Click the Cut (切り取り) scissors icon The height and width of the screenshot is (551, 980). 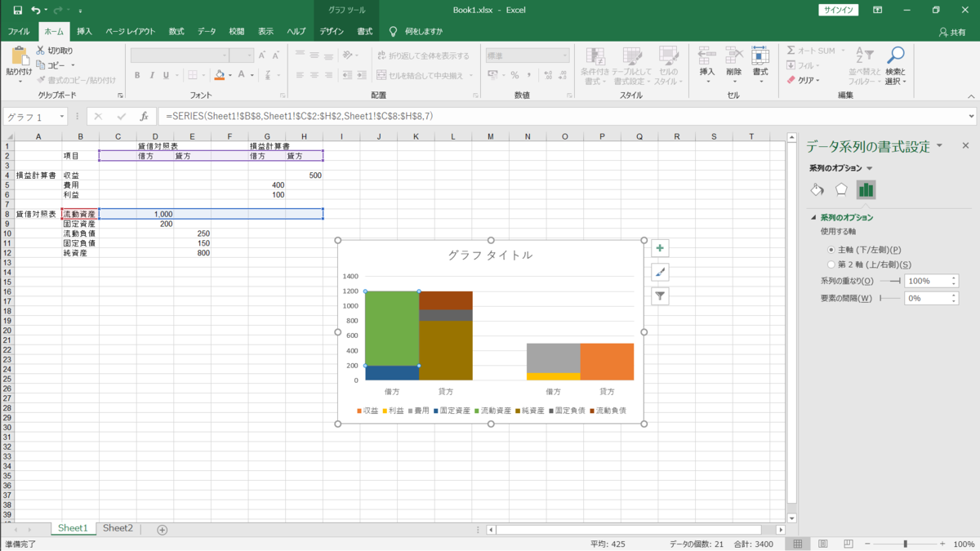(41, 51)
